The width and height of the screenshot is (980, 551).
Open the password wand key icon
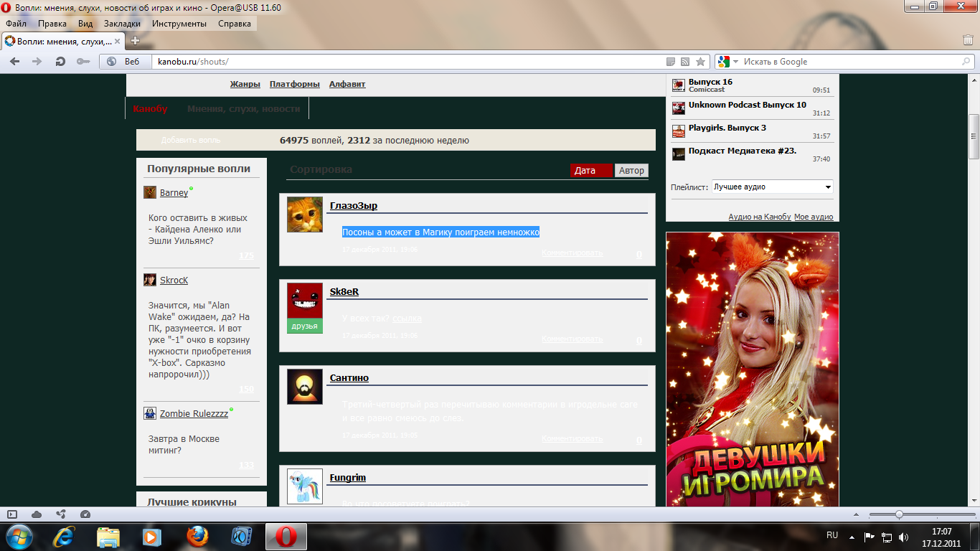pos(83,62)
